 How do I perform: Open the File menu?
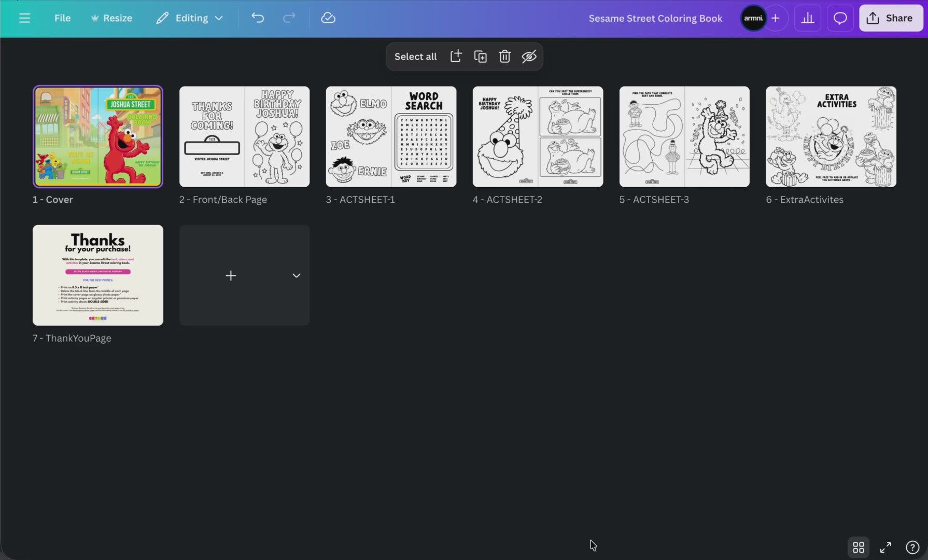click(x=62, y=18)
